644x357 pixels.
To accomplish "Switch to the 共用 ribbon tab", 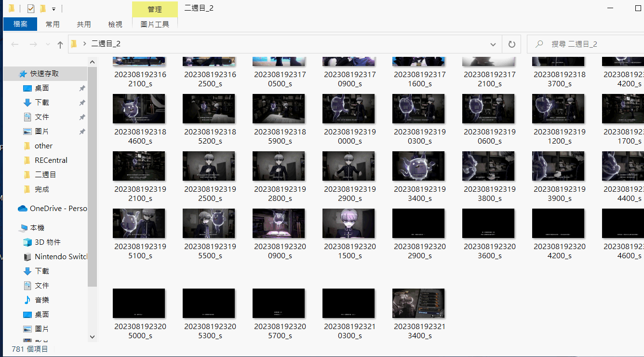I will [84, 24].
